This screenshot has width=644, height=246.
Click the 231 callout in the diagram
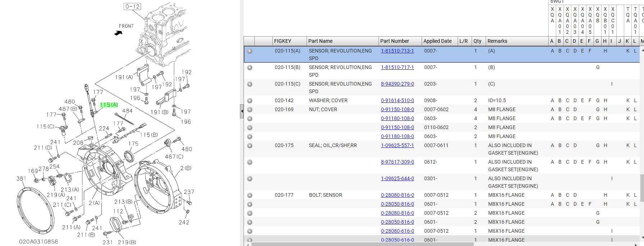pos(108,242)
